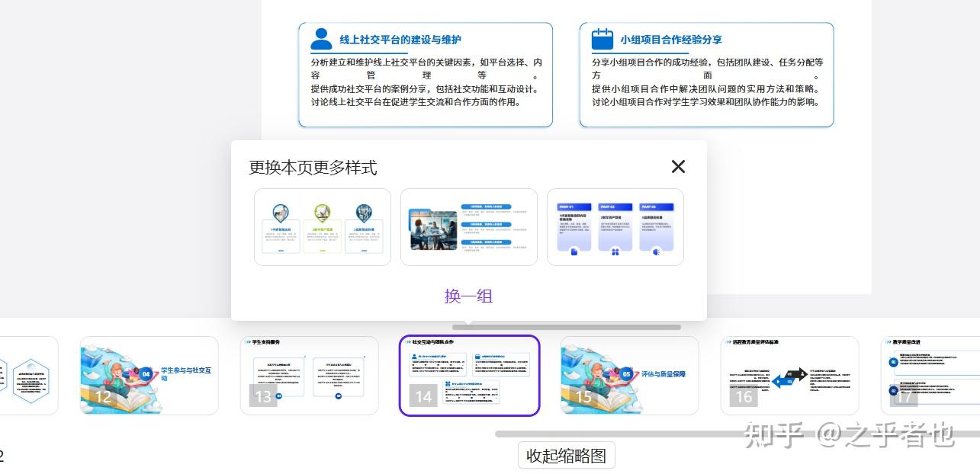Open slide 12 学生参与与社交互动 thumbnail

pyautogui.click(x=149, y=375)
